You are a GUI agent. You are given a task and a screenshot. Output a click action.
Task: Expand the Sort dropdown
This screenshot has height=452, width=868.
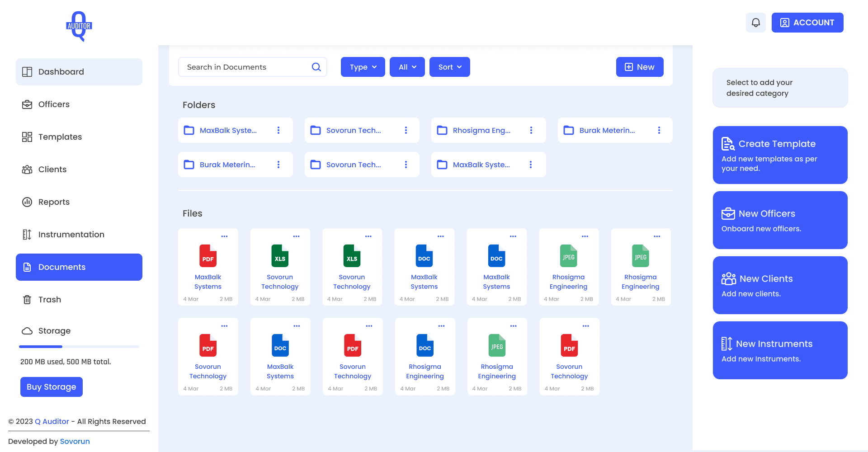450,67
